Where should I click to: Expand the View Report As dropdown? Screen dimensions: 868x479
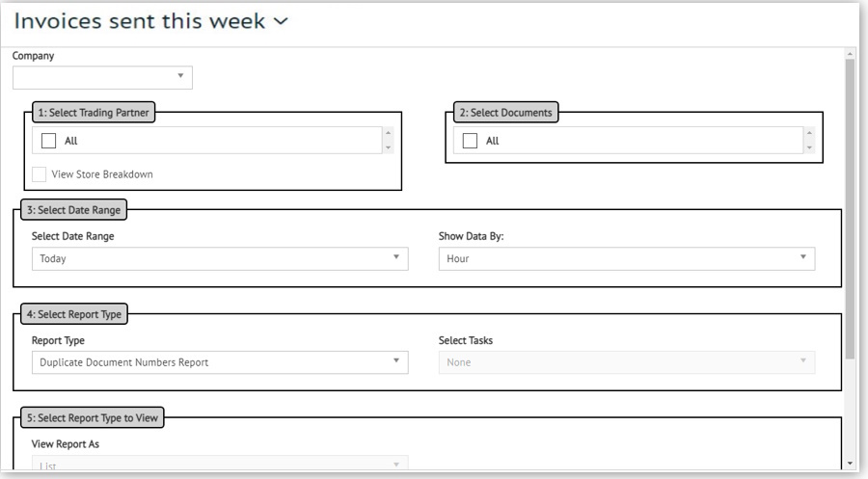pos(219,466)
